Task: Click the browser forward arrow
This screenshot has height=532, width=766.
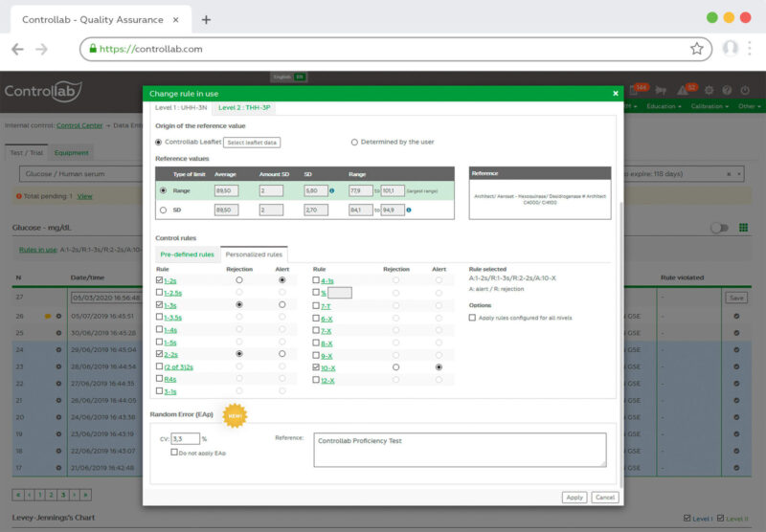Action: tap(41, 49)
